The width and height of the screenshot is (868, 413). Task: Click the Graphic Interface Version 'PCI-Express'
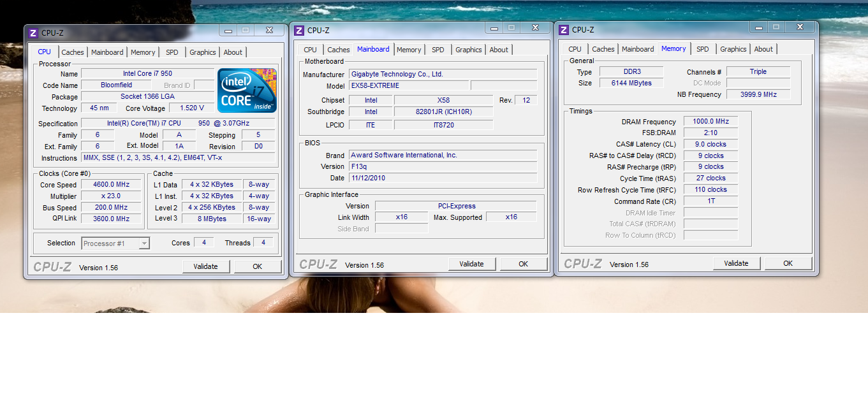pos(455,206)
